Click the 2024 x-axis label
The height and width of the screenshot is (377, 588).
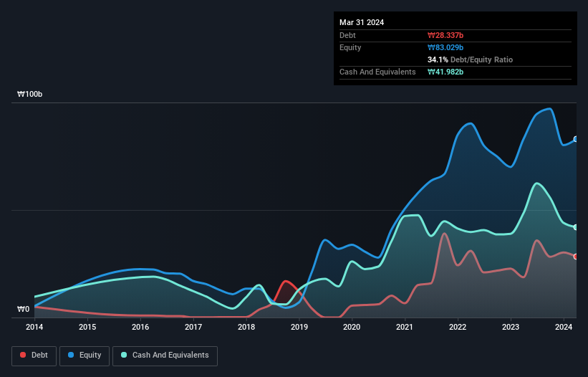(x=564, y=327)
